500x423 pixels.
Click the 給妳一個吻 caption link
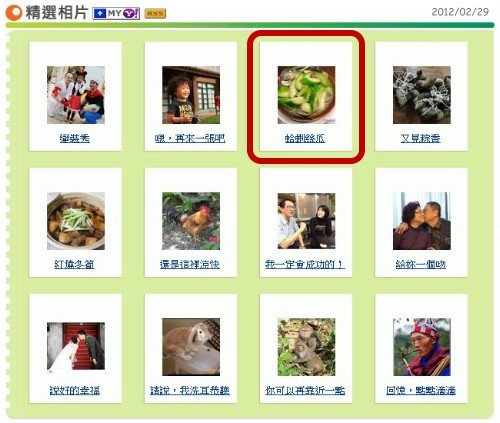(421, 264)
